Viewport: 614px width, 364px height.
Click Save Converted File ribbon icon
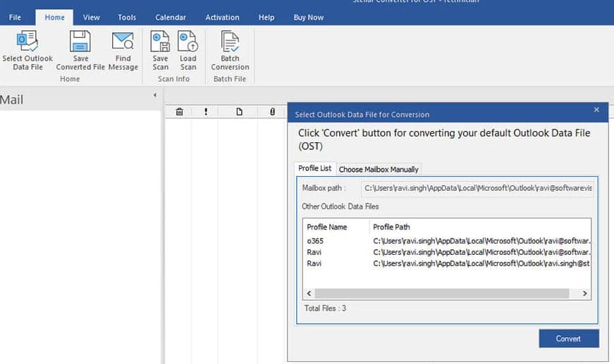tap(80, 42)
